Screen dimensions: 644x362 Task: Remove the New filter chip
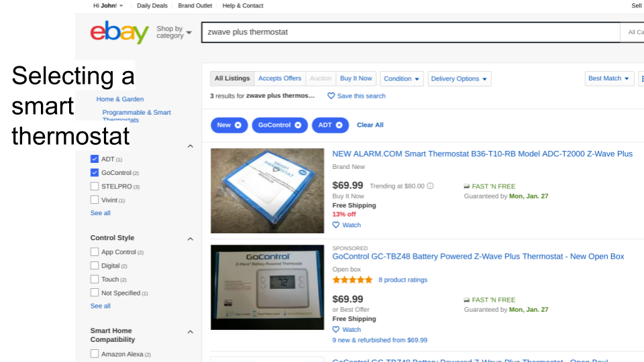[x=237, y=125]
